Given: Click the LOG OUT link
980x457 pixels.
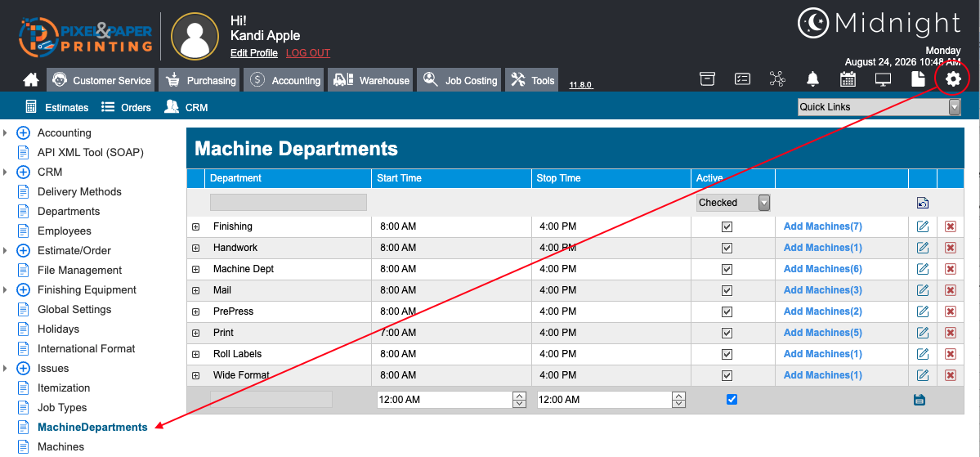Looking at the screenshot, I should point(308,53).
